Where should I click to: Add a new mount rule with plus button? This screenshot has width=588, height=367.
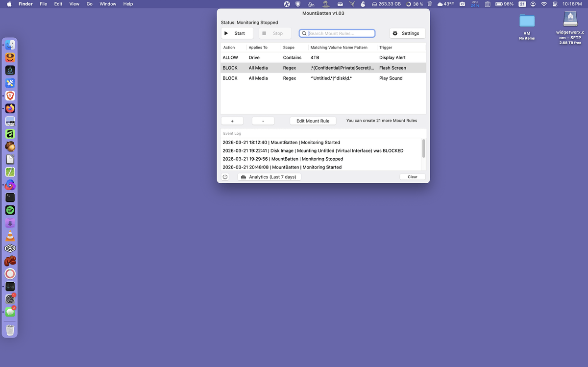click(232, 121)
